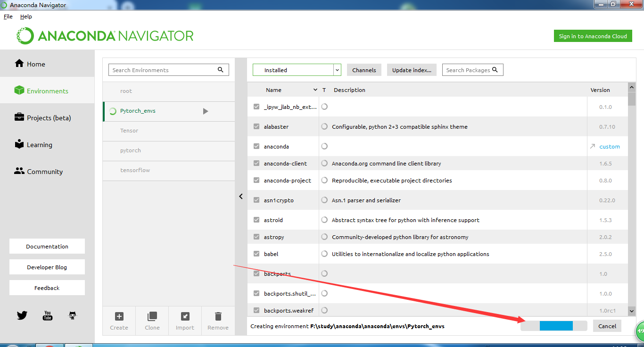Toggle the babel package checkbox
644x347 pixels.
pyautogui.click(x=256, y=254)
